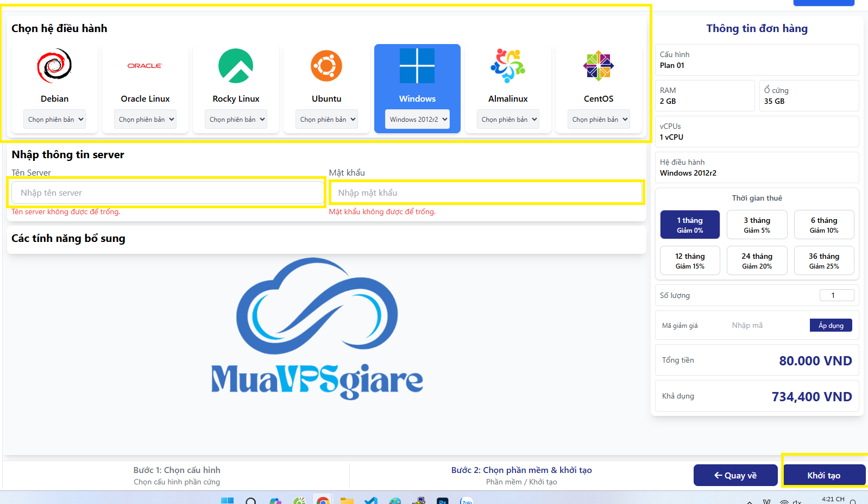Viewport: 868px width, 504px height.
Task: Expand Ubuntu's Chọn phiên bản dropdown
Action: tap(326, 120)
